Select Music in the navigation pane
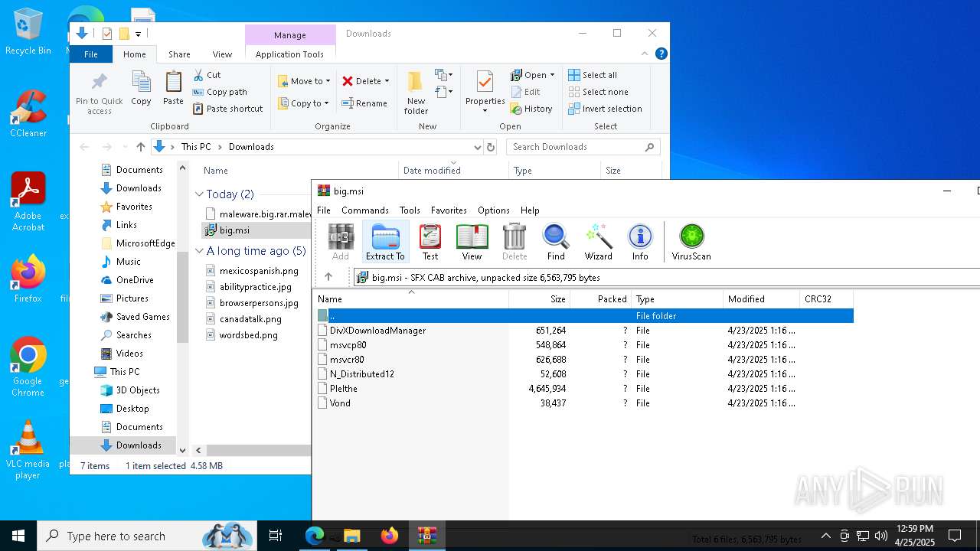The height and width of the screenshot is (551, 980). 128,262
